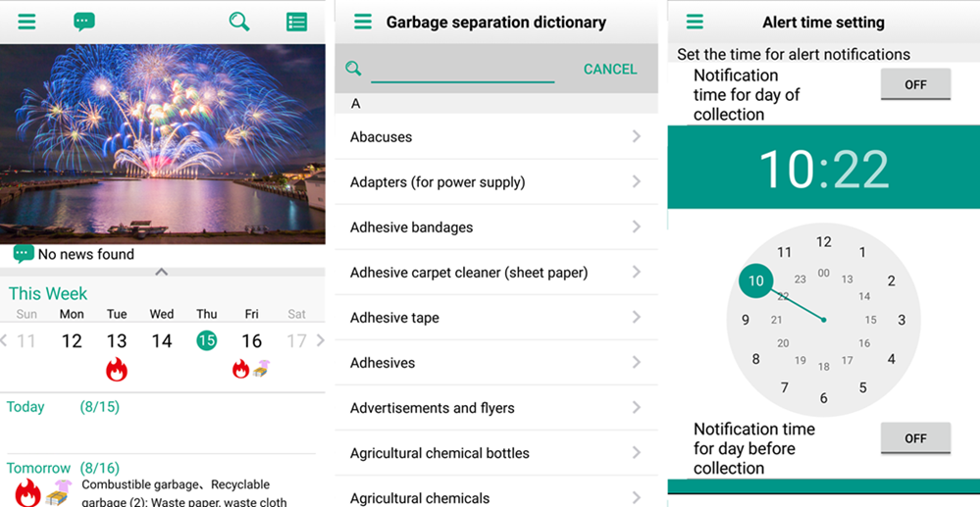Viewport: 980px width, 507px height.
Task: Tap the recyclable garbage icon under Friday 16
Action: pos(261,369)
